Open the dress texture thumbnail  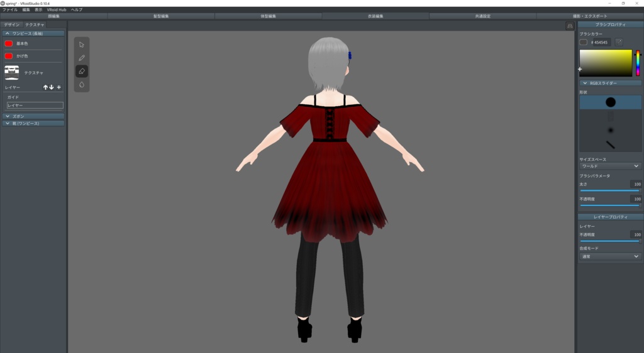pyautogui.click(x=11, y=73)
